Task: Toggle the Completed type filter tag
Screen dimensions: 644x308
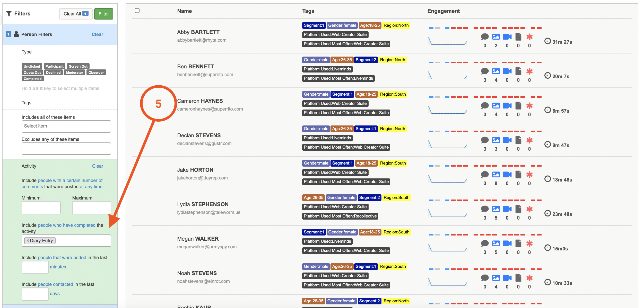Action: point(32,79)
